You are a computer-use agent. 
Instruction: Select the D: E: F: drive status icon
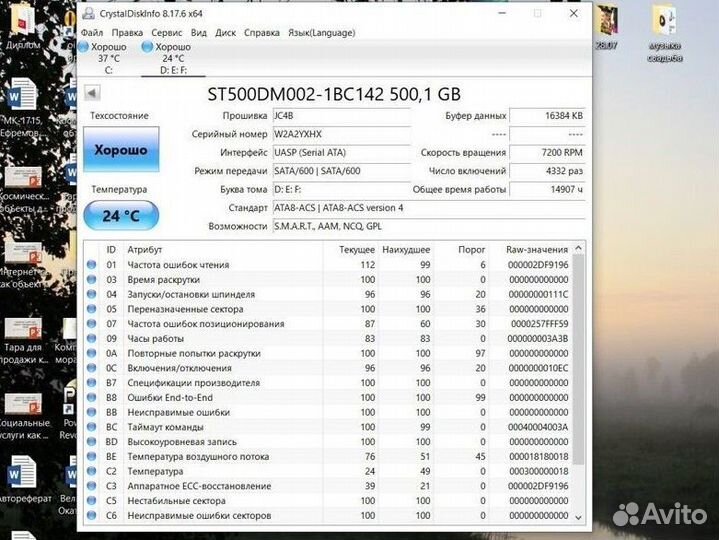[x=148, y=47]
